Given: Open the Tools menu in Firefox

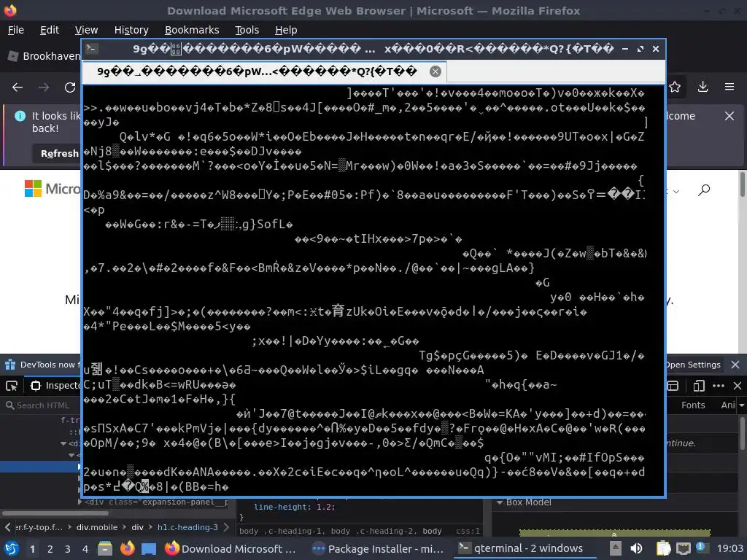Looking at the screenshot, I should click(247, 30).
